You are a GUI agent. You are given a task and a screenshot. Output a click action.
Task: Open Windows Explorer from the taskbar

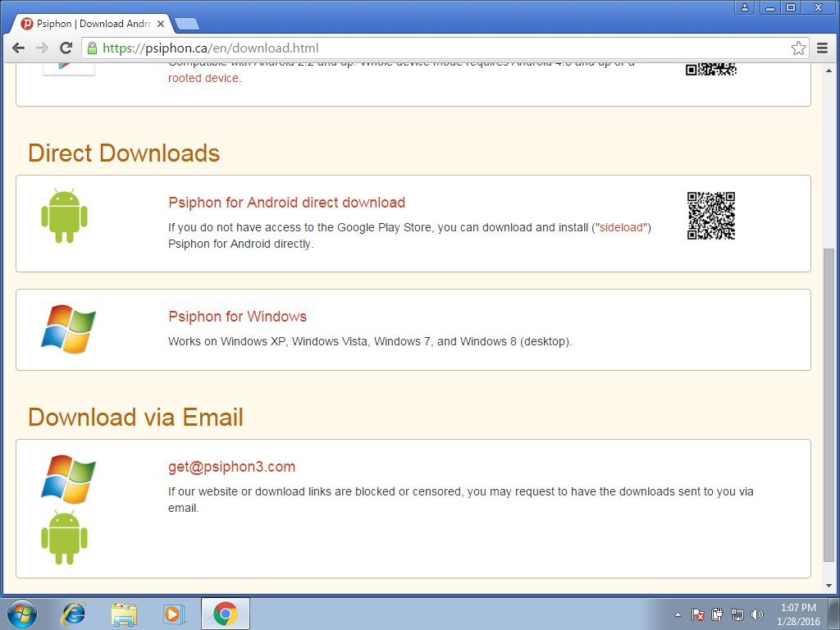124,614
